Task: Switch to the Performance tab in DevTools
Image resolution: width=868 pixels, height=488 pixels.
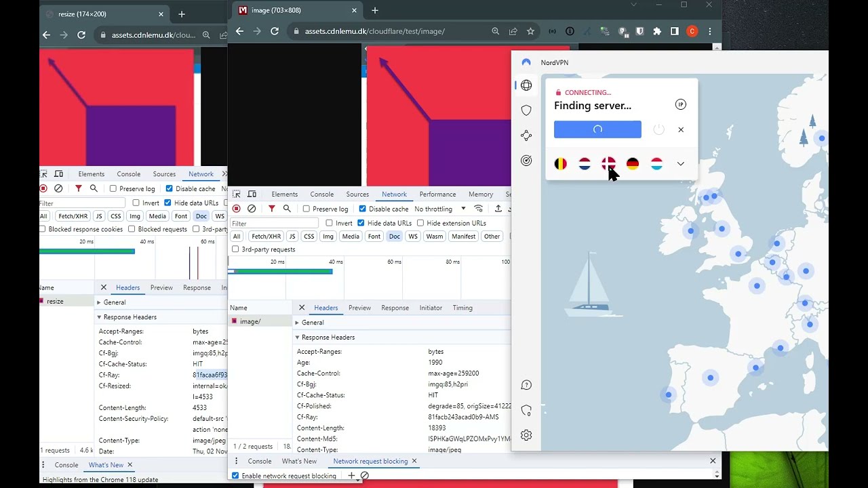Action: 437,195
